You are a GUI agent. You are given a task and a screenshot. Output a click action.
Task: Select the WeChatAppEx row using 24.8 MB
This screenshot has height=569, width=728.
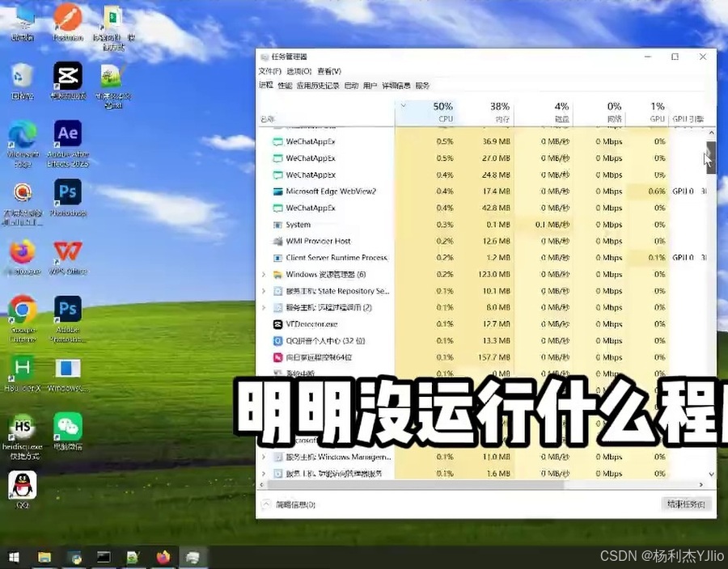482,175
